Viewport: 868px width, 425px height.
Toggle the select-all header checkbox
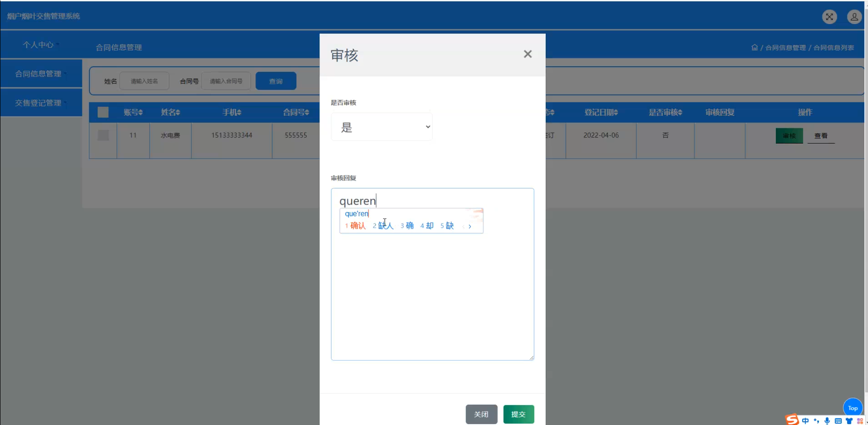coord(103,112)
